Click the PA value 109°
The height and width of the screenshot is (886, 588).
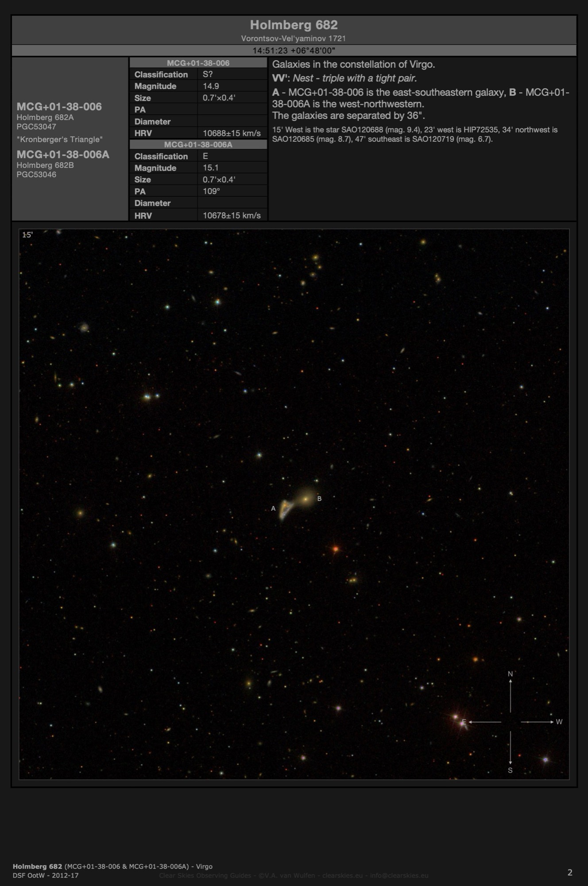(x=211, y=191)
